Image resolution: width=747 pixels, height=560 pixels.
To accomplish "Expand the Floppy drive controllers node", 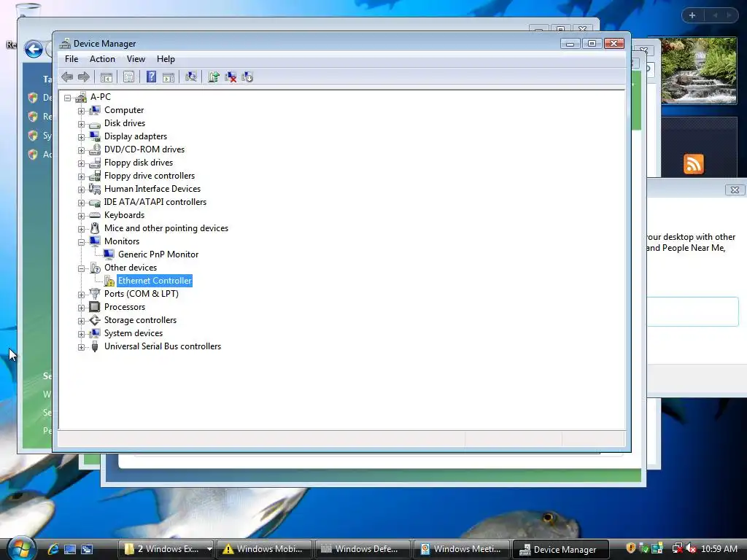I will (x=81, y=176).
